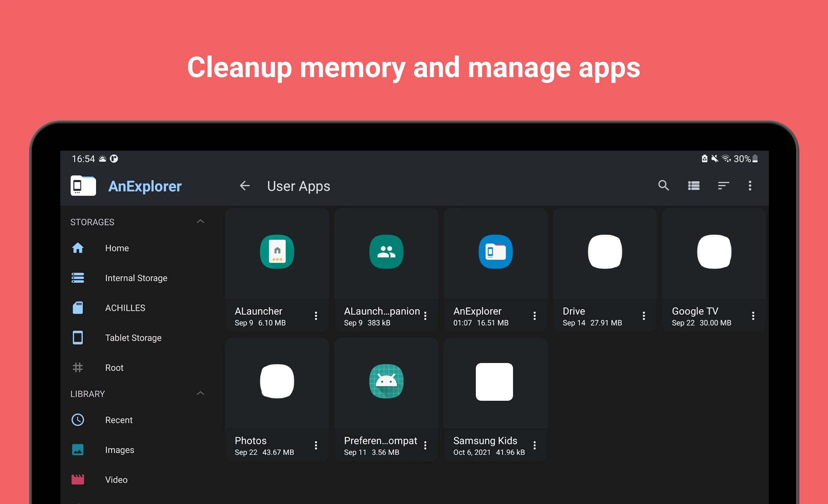828x504 pixels.
Task: Click the muted sound status icon
Action: (714, 159)
